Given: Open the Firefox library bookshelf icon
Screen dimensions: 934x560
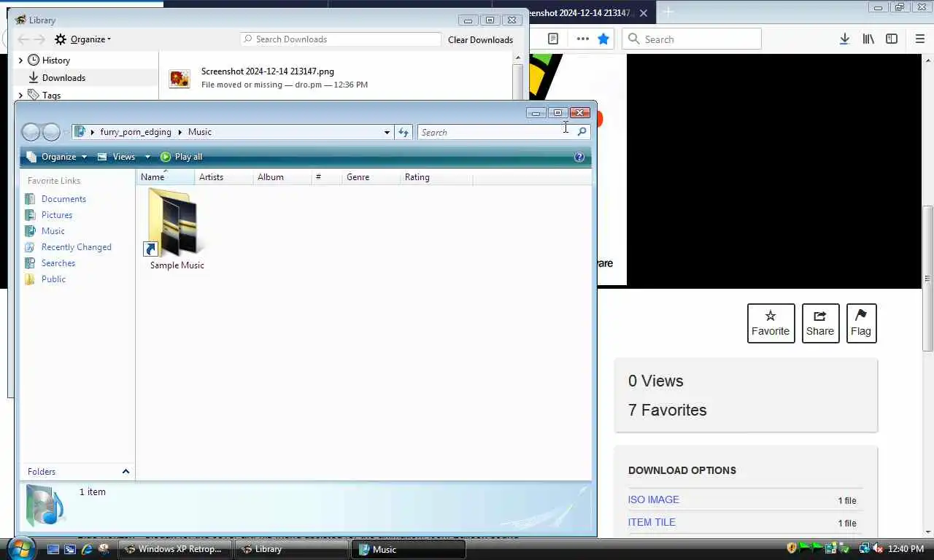Looking at the screenshot, I should [x=868, y=39].
